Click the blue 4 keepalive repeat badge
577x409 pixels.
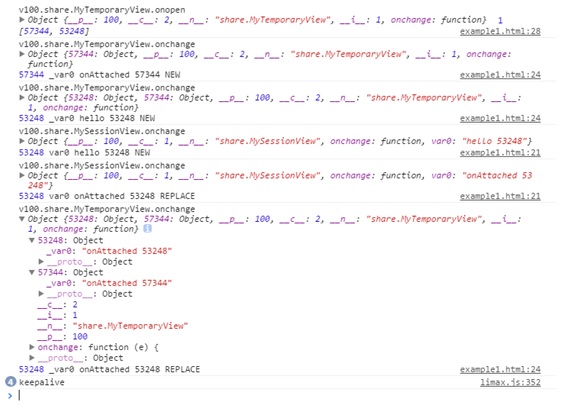11,382
